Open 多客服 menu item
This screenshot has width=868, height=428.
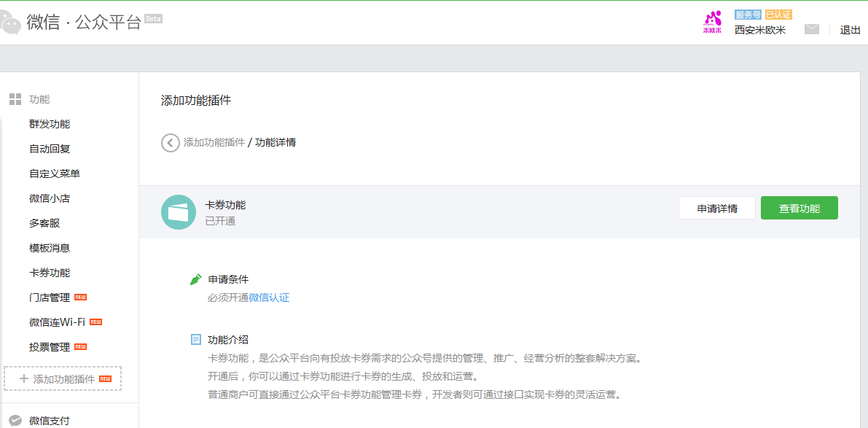[x=44, y=223]
